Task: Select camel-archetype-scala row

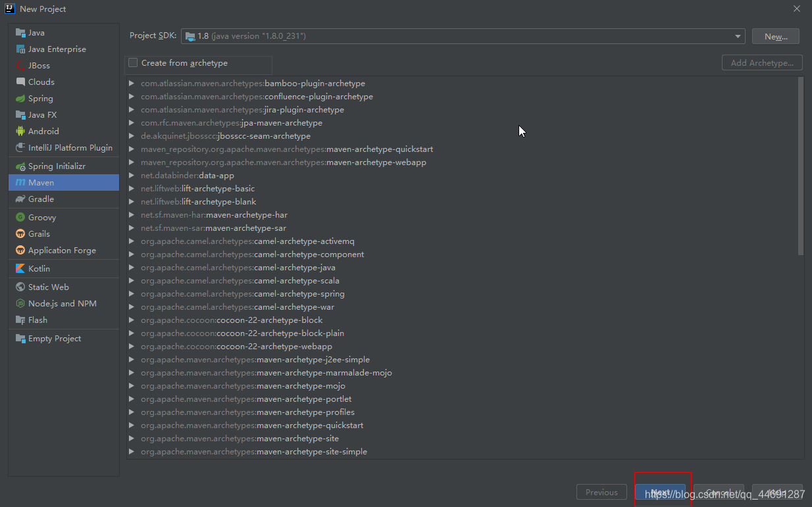Action: coord(462,281)
